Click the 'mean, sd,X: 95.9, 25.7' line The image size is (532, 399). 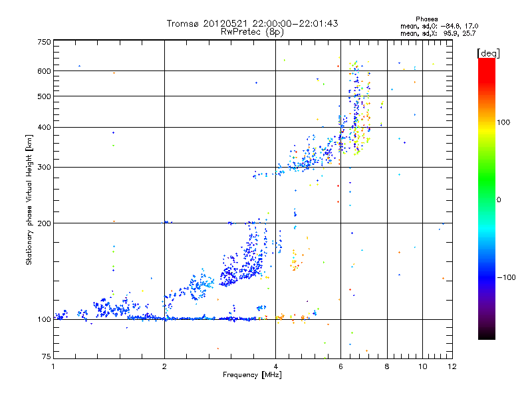tap(438, 33)
